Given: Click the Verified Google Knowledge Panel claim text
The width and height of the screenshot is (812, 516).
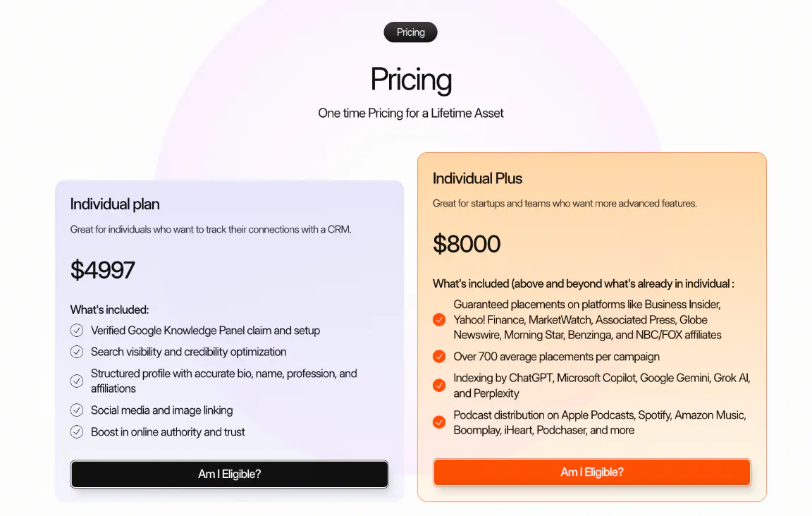Looking at the screenshot, I should click(206, 331).
